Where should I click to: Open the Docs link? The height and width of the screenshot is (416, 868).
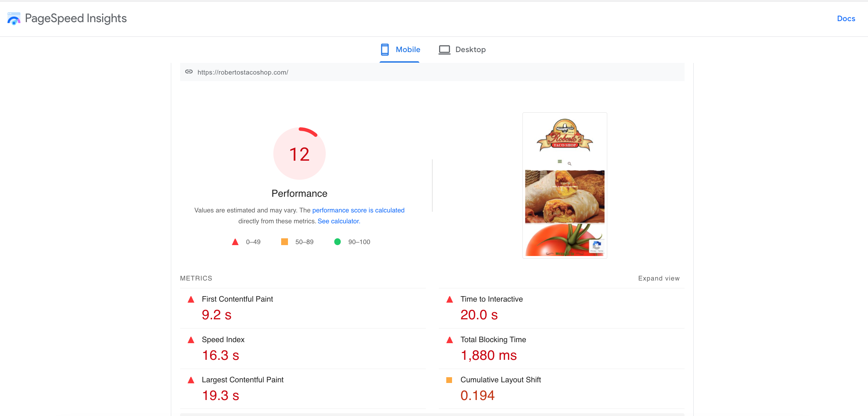coord(846,18)
